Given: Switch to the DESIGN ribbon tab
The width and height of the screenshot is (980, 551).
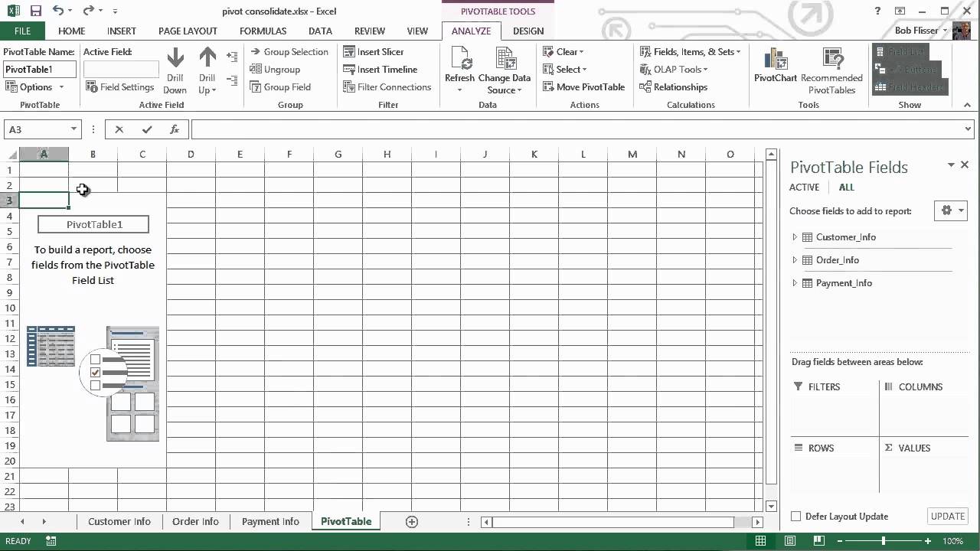Looking at the screenshot, I should (x=528, y=31).
